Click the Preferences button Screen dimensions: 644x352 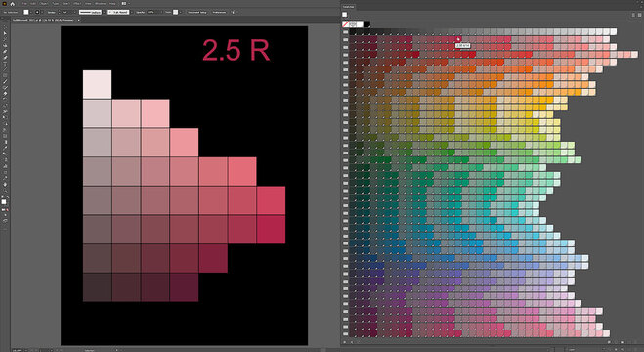(x=219, y=13)
